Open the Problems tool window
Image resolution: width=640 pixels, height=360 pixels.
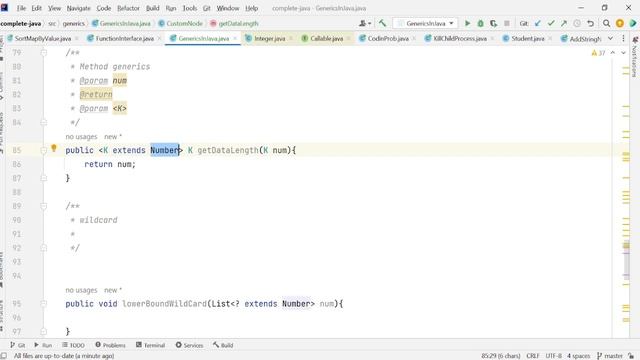click(x=110, y=345)
